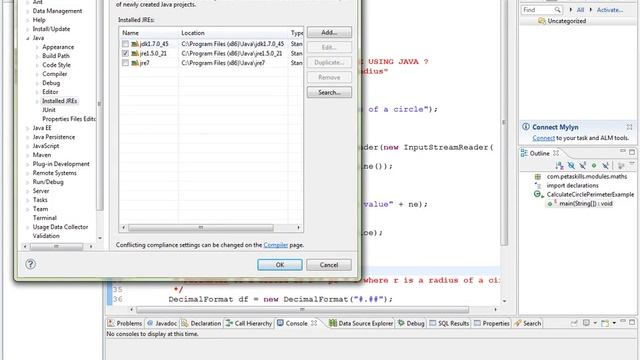
Task: Open the Compiler page link
Action: 276,245
